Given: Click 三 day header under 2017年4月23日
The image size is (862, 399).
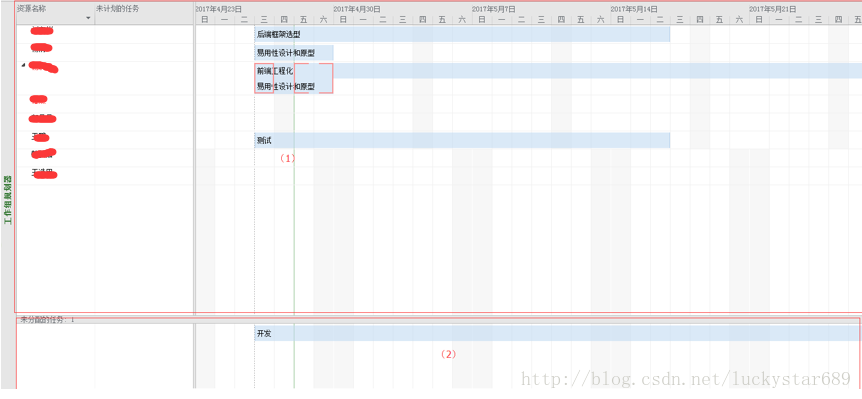Looking at the screenshot, I should tap(264, 19).
